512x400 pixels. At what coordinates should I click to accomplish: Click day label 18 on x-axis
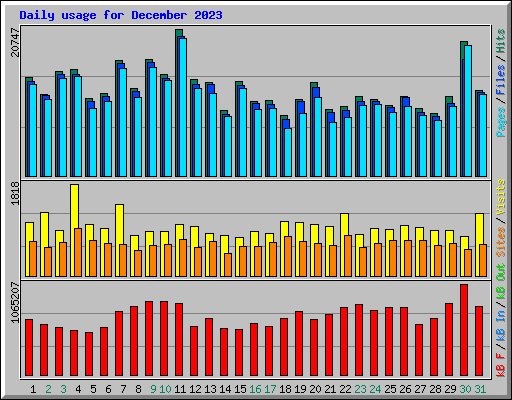pyautogui.click(x=285, y=389)
